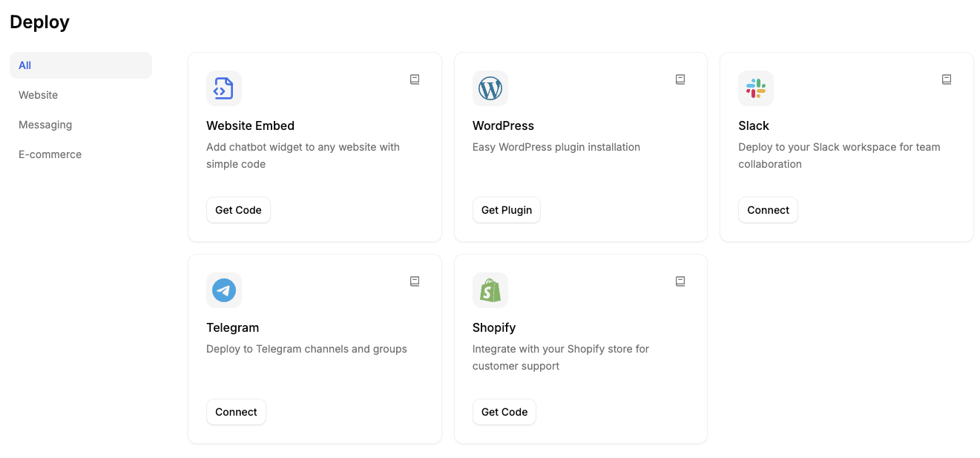
Task: Switch to the Website category
Action: click(x=39, y=95)
